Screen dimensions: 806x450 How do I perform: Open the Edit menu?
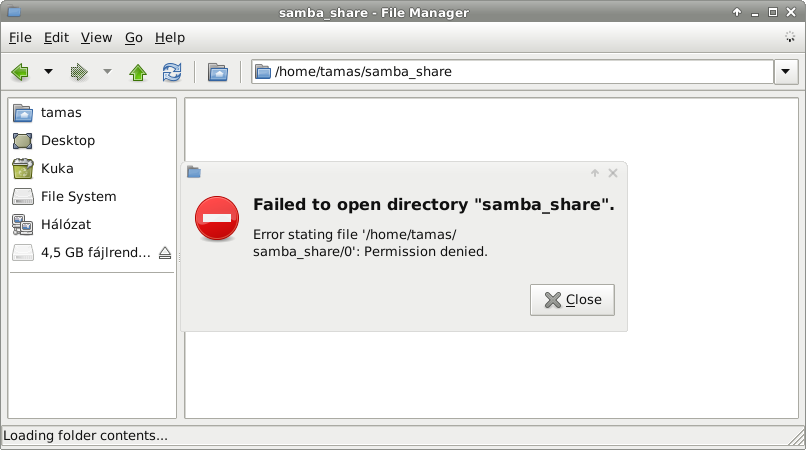tap(56, 38)
